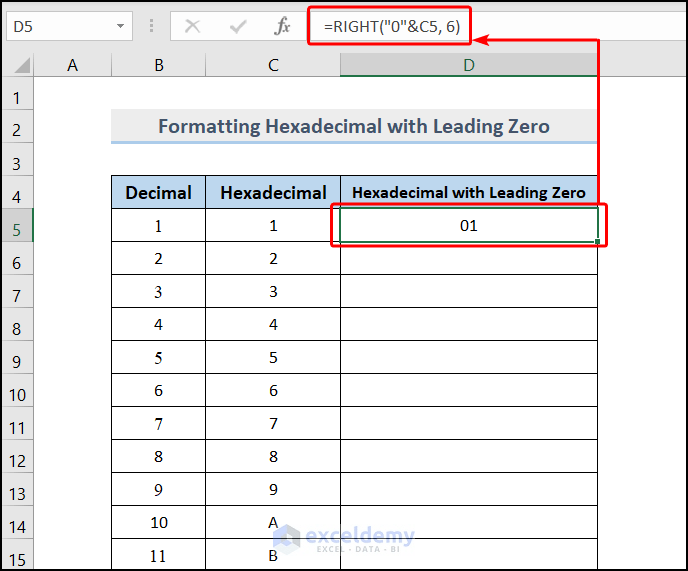This screenshot has width=688, height=571.
Task: Select column A header
Action: pyautogui.click(x=72, y=65)
